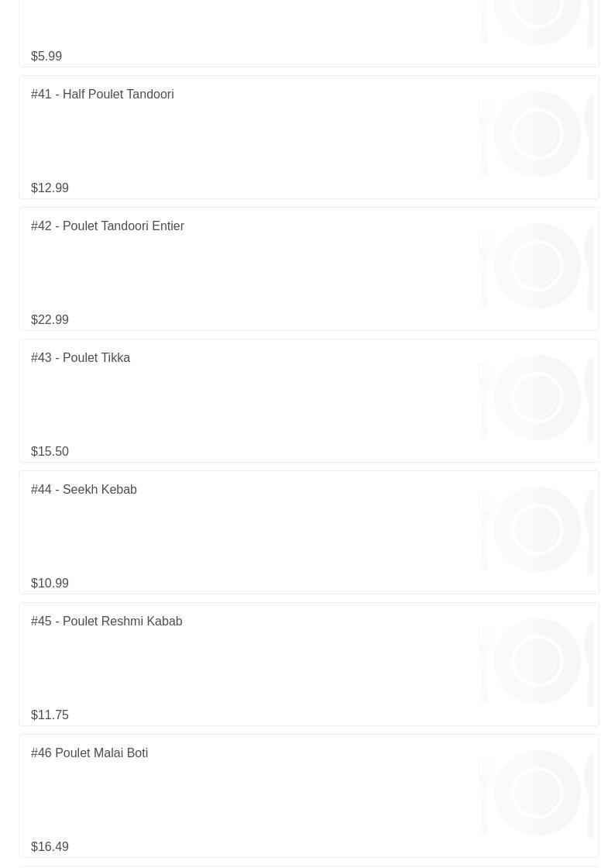This screenshot has width=608, height=868.
Task: Open the Poulet Reshmi Kabab placeholder image
Action: pyautogui.click(x=537, y=661)
